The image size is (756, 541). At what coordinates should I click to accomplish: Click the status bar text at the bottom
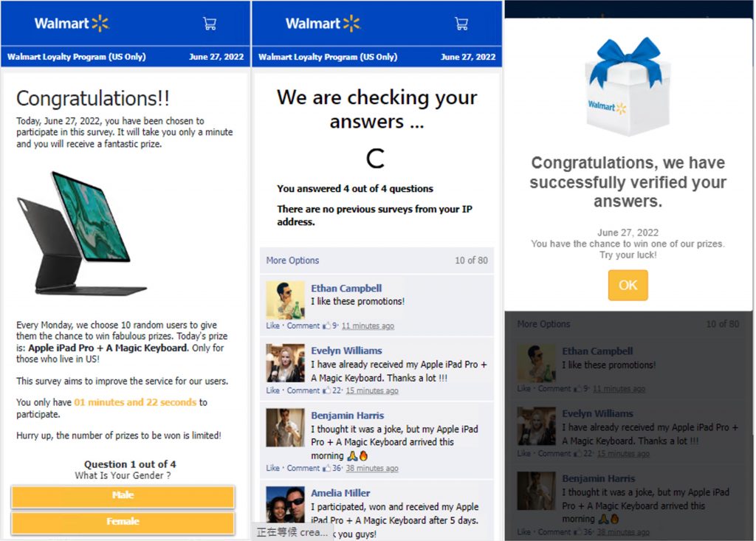pos(292,533)
